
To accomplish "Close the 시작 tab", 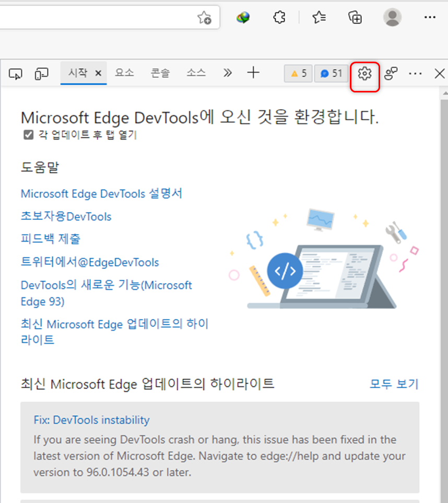I will pos(99,74).
